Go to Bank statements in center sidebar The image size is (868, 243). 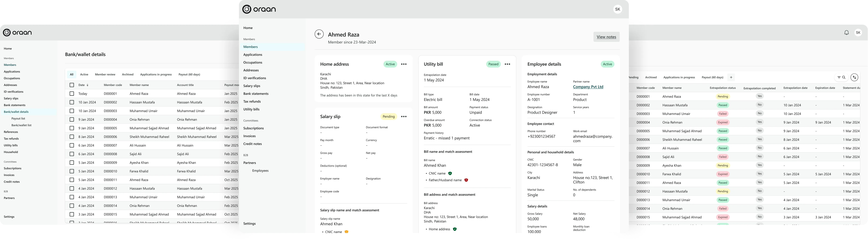click(x=256, y=94)
